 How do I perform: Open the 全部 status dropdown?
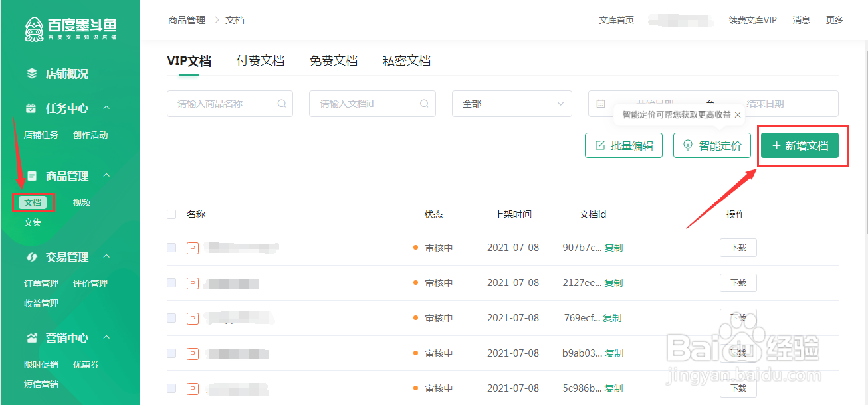click(x=512, y=104)
